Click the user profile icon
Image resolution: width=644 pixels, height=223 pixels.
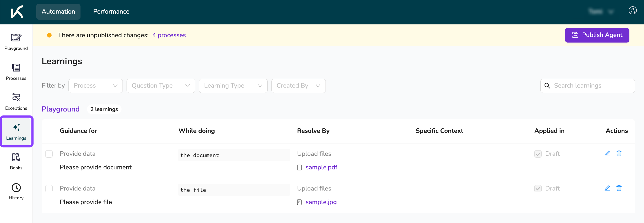(632, 11)
